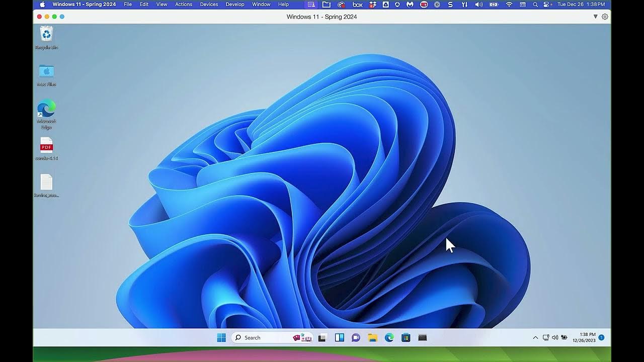Open the VM settings gear icon
The width and height of the screenshot is (644, 362).
tap(605, 17)
